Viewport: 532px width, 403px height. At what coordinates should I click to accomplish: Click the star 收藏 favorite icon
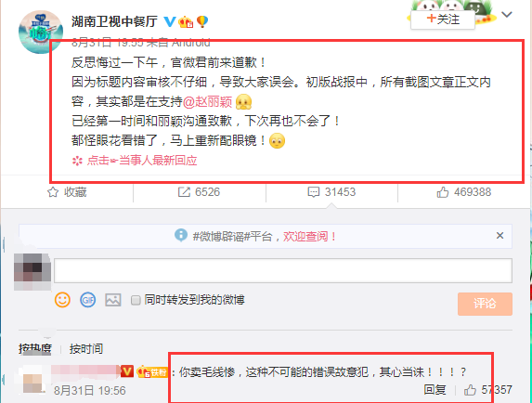[53, 192]
